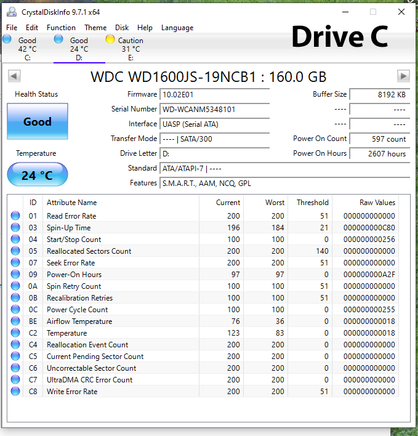Click the previous disk arrow button
The width and height of the screenshot is (418, 436).
[x=14, y=76]
